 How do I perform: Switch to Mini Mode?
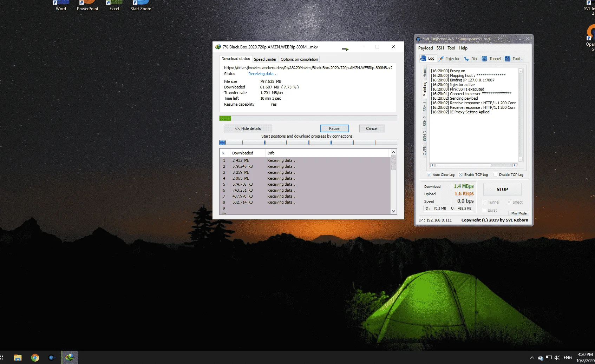[x=519, y=213]
